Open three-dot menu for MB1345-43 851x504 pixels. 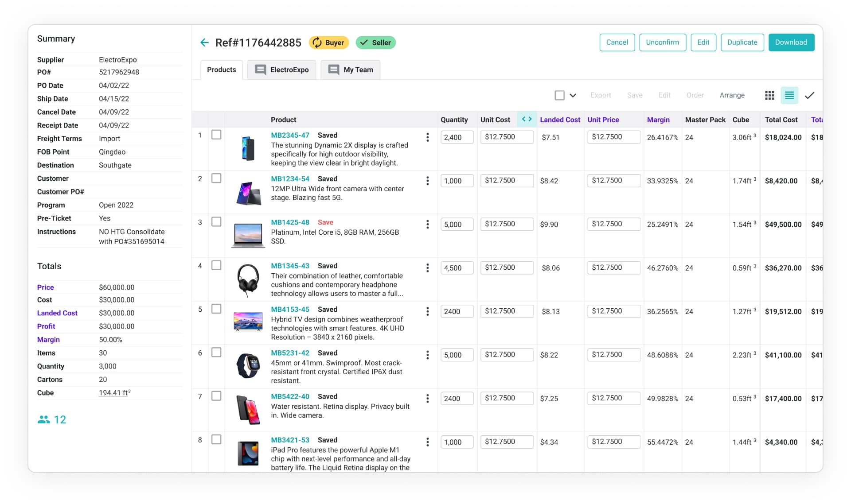click(x=427, y=268)
